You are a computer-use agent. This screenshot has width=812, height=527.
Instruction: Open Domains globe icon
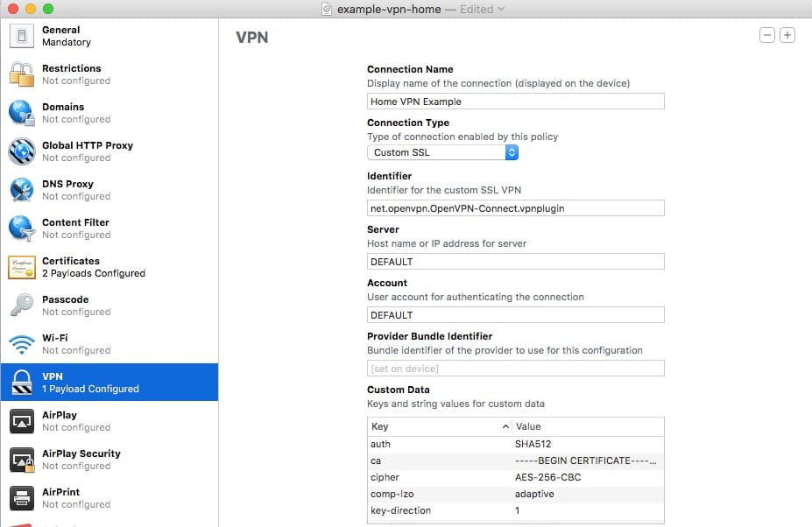point(22,112)
